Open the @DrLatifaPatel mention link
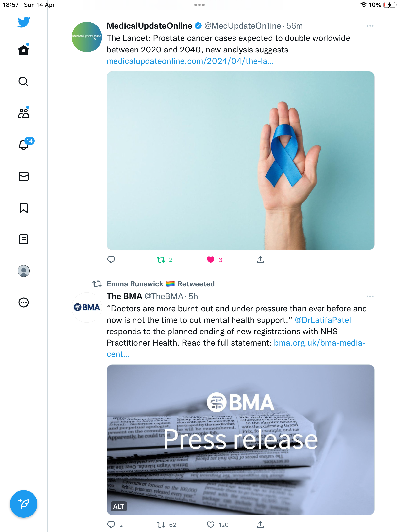 (x=323, y=320)
